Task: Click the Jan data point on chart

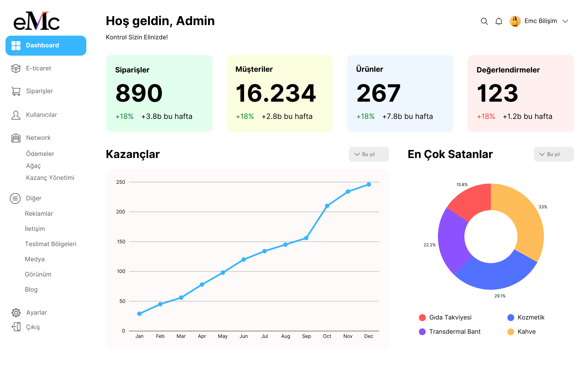Action: [139, 314]
